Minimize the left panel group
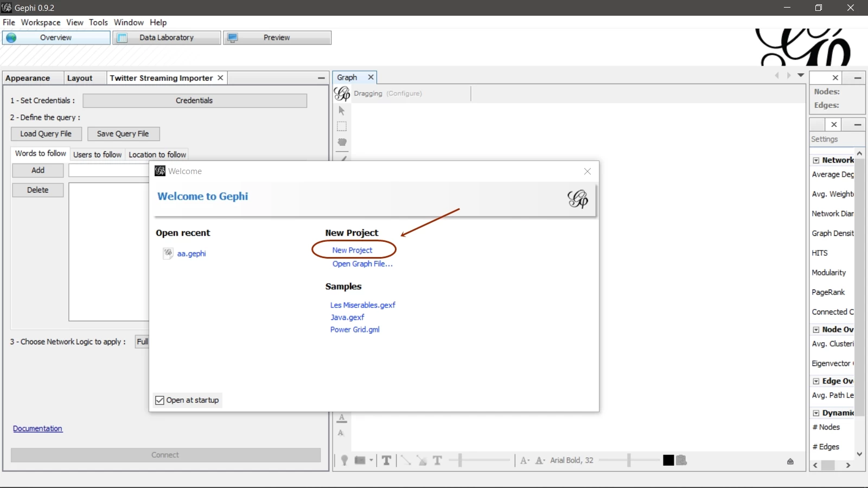The image size is (868, 488). tap(321, 78)
